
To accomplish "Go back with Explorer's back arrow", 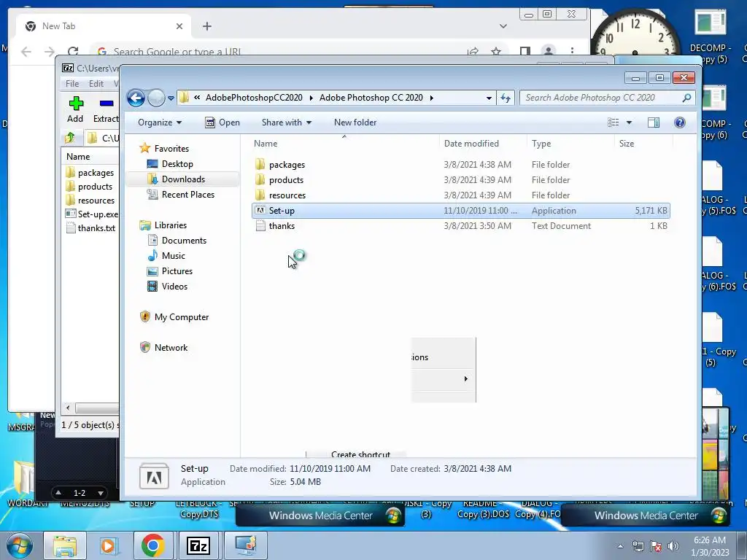I will point(136,98).
